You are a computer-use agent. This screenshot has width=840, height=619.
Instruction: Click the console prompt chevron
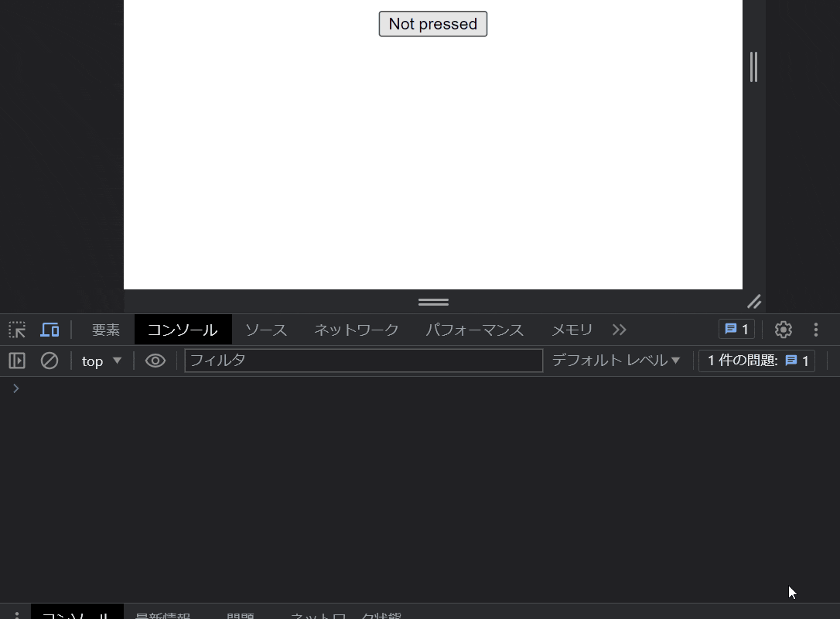(15, 388)
